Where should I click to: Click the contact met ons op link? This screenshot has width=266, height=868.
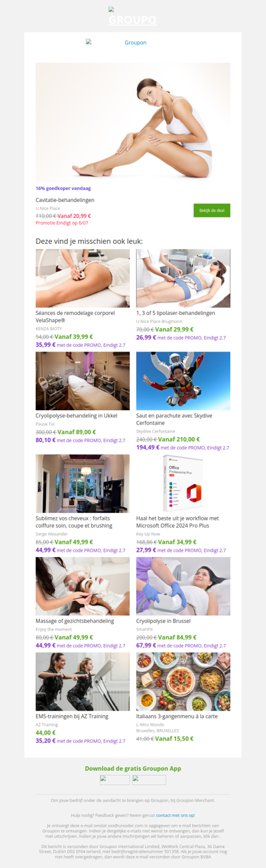[x=176, y=815]
